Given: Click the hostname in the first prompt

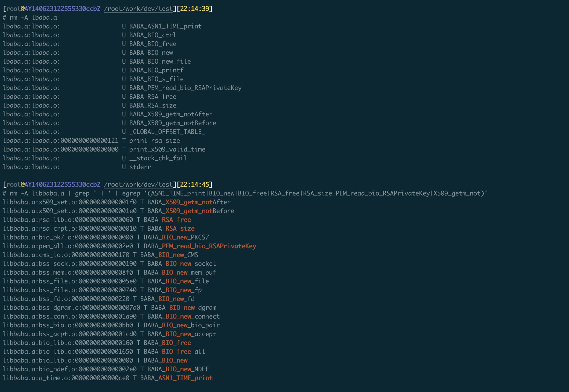Looking at the screenshot, I should coord(62,9).
